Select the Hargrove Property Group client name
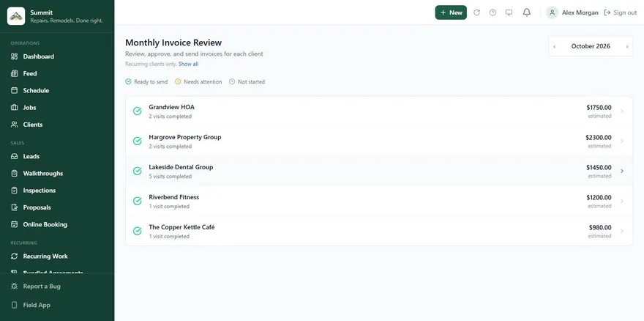644x321 pixels. coord(185,137)
